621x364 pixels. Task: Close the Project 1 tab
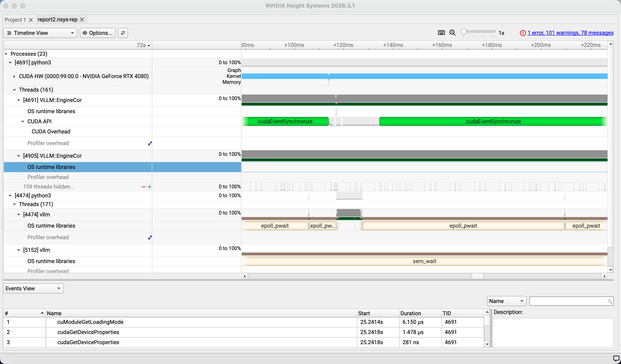pos(31,20)
